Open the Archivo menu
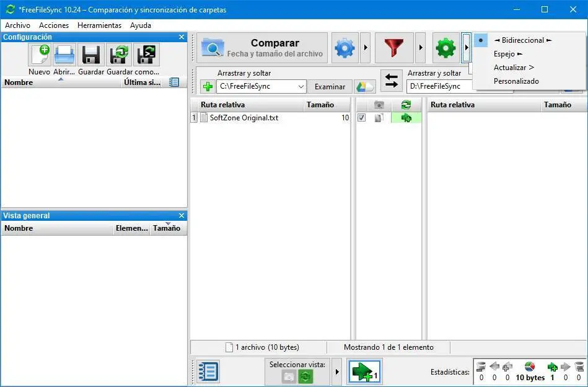Image resolution: width=588 pixels, height=387 pixels. tap(17, 25)
